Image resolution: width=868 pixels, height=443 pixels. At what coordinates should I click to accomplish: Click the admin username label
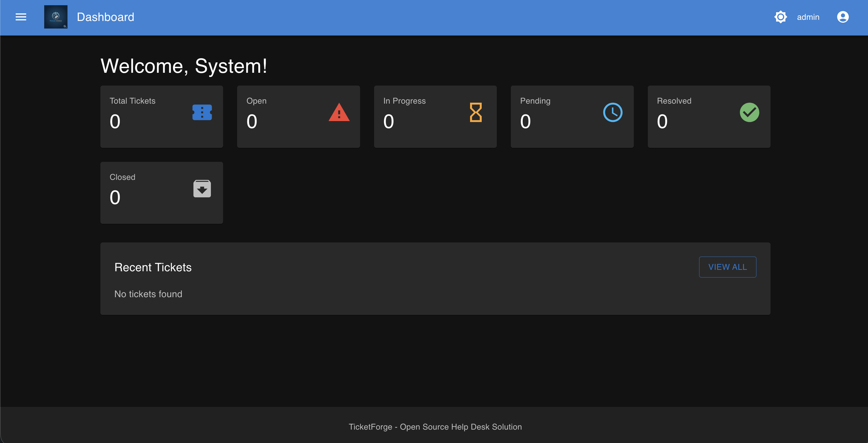pyautogui.click(x=808, y=17)
